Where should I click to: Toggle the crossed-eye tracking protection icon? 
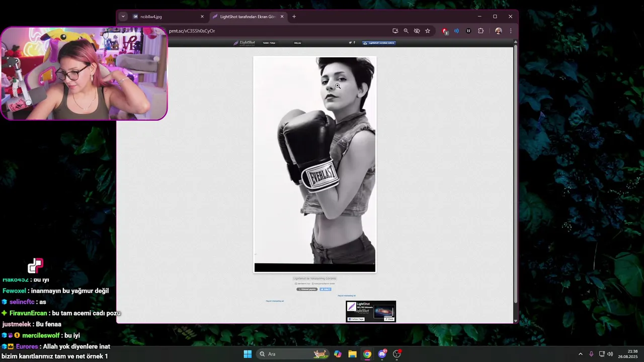[417, 31]
